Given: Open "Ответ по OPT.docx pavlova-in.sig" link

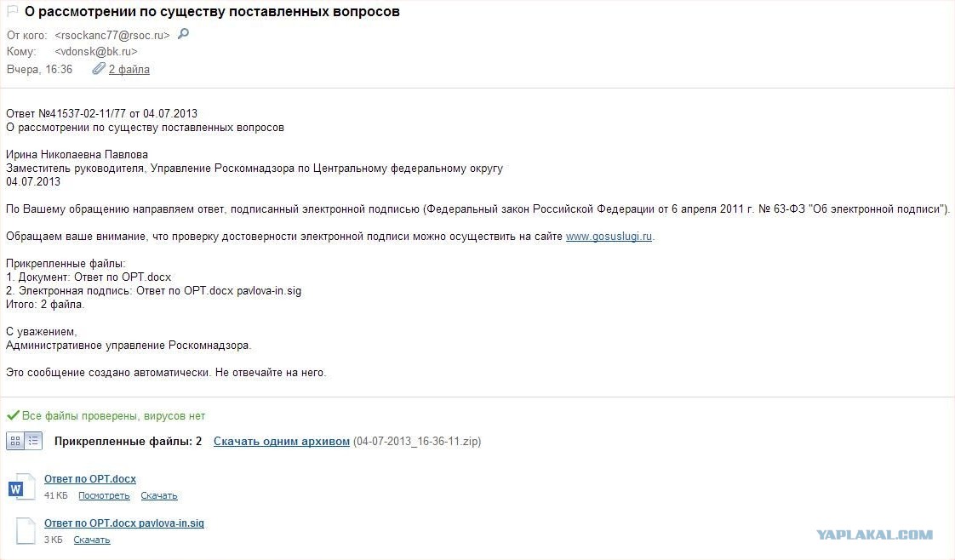Looking at the screenshot, I should 123,523.
